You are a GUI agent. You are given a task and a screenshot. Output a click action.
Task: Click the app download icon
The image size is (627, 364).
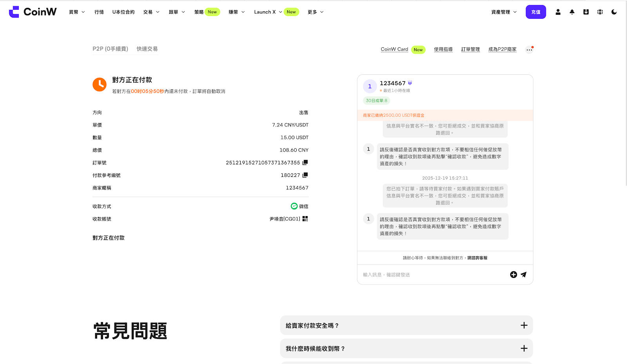click(586, 12)
